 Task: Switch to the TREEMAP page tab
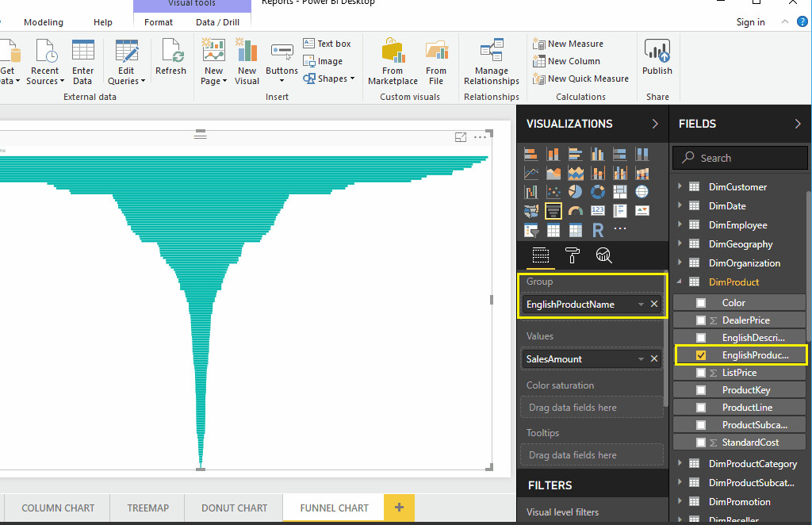point(151,508)
